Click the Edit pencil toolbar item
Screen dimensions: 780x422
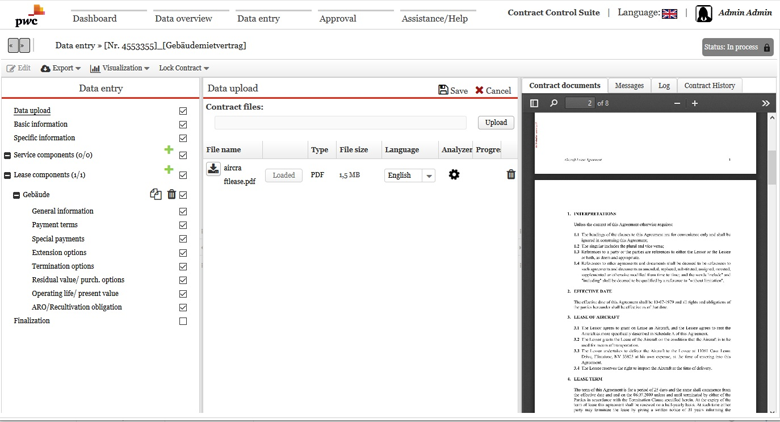click(18, 68)
